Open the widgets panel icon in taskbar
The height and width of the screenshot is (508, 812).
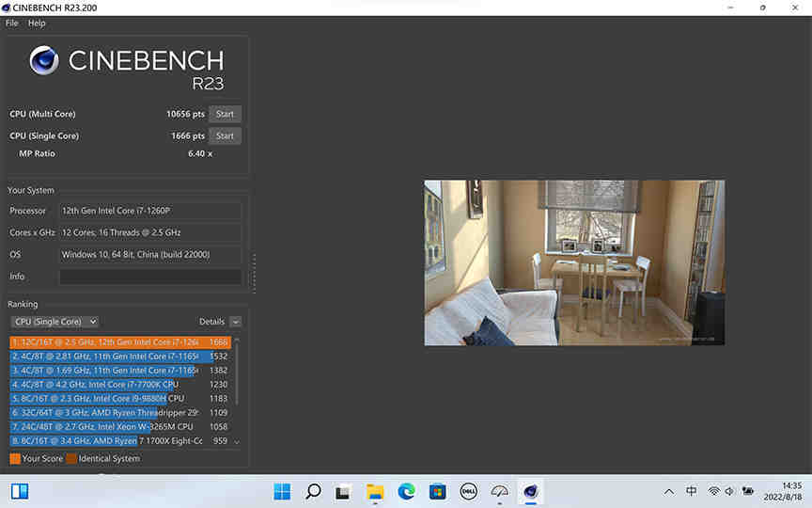(20, 491)
